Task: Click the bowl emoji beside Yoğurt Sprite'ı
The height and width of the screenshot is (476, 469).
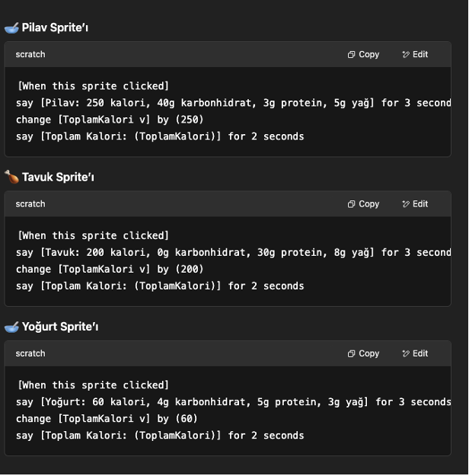Action: 11,326
